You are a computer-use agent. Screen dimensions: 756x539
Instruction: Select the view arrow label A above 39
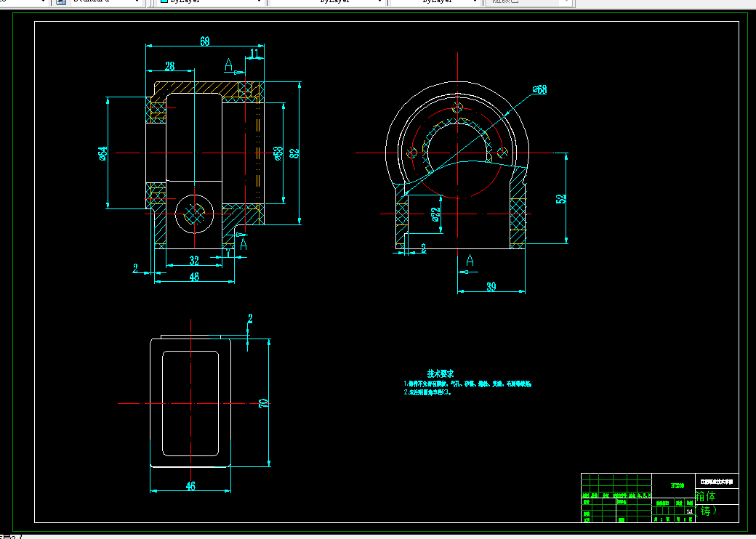[x=470, y=261]
